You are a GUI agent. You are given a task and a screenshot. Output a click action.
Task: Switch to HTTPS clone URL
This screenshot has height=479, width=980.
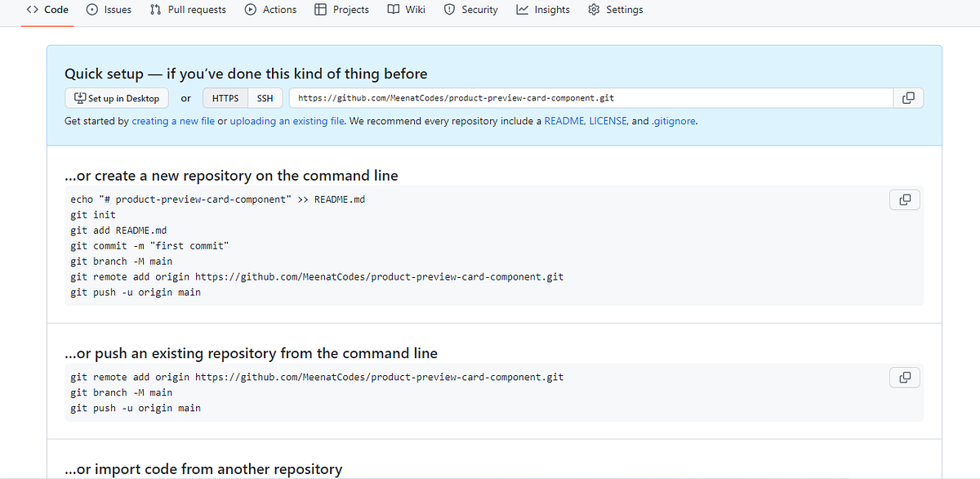(x=225, y=97)
